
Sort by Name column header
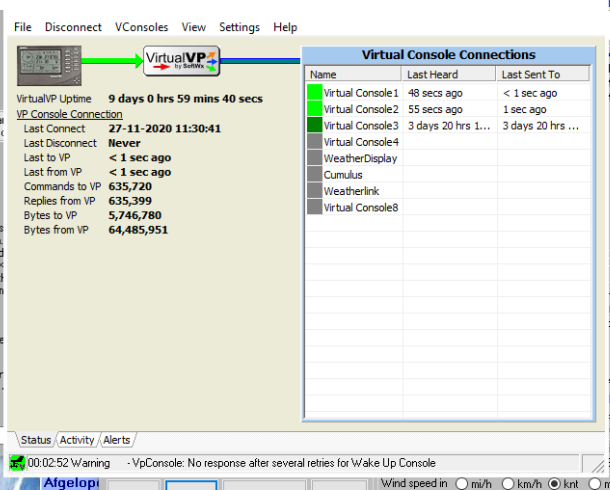(353, 74)
